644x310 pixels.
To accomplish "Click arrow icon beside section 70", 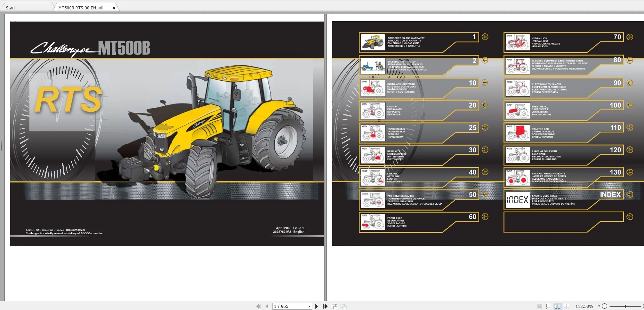I will (630, 37).
